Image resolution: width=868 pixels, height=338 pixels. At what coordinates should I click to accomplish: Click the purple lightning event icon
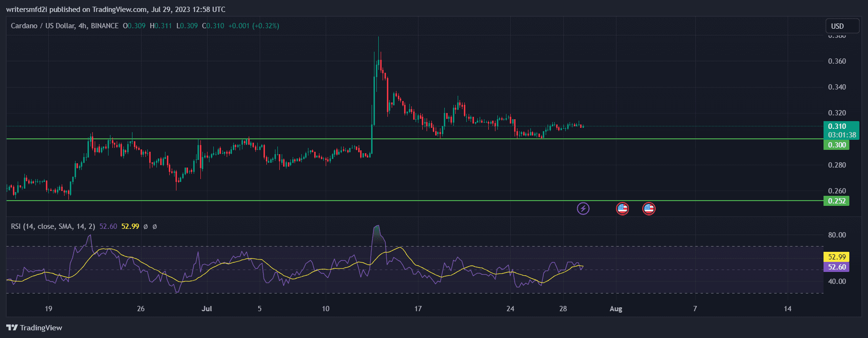(x=583, y=209)
